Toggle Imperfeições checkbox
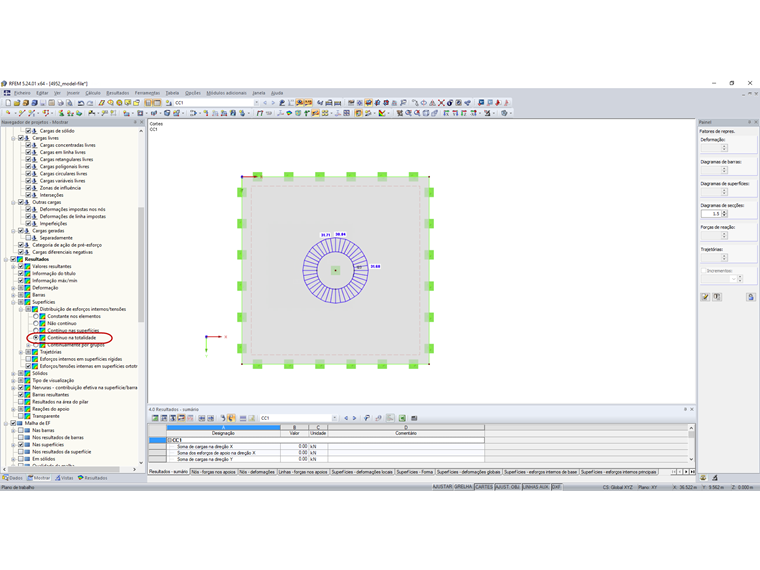The width and height of the screenshot is (760, 570). [x=28, y=223]
